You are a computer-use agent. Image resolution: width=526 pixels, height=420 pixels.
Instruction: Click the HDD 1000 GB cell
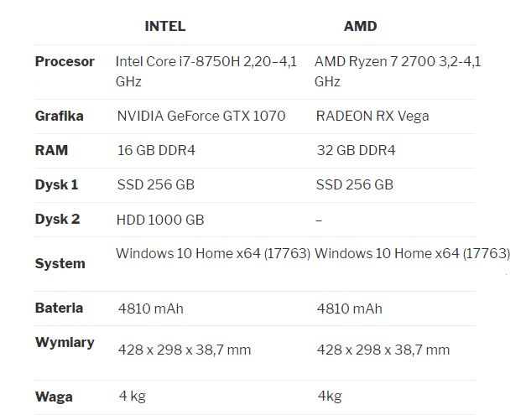pyautogui.click(x=160, y=220)
